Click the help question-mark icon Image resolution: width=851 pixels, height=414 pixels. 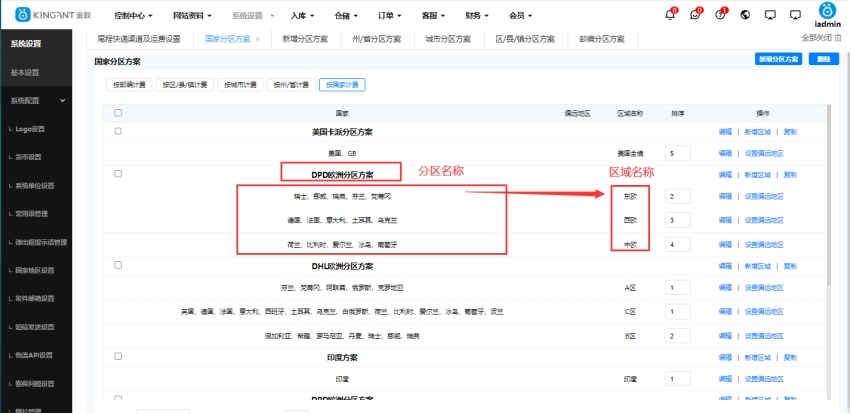point(720,15)
